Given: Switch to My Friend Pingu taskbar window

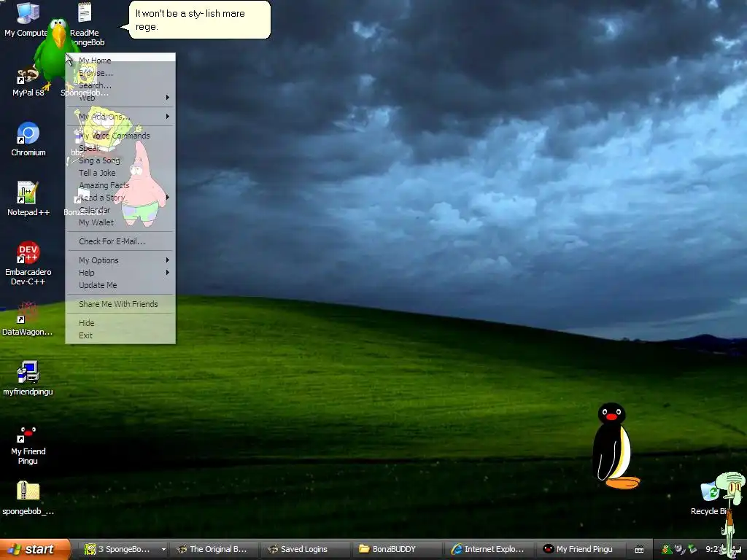Looking at the screenshot, I should (581, 549).
